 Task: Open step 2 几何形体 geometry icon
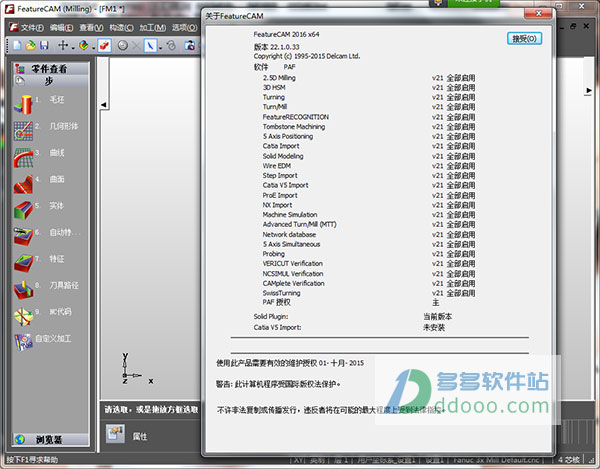click(x=23, y=131)
